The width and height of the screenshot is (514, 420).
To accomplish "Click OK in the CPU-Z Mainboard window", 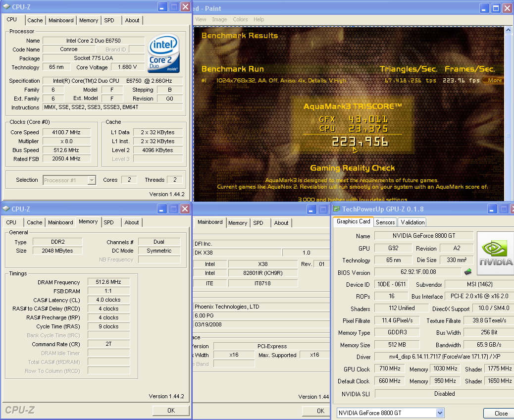I will (x=316, y=411).
